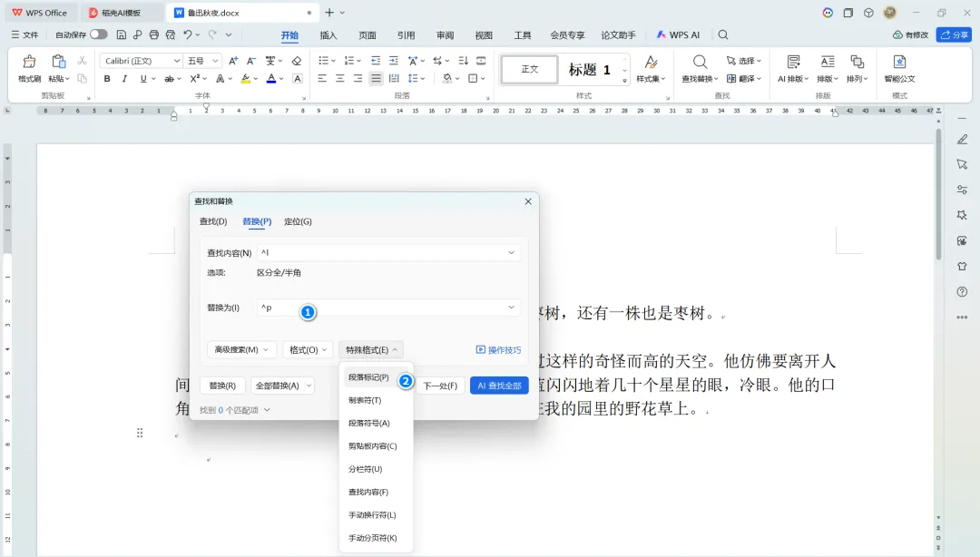Expand the Replace with history dropdown
The width and height of the screenshot is (980, 557).
511,308
